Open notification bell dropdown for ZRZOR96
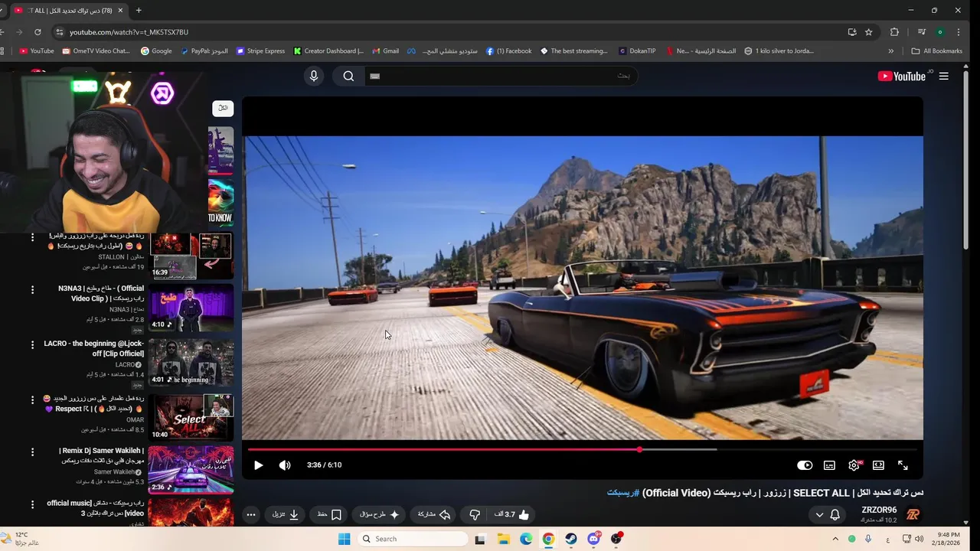Viewport: 980px width, 551px height. 828,515
